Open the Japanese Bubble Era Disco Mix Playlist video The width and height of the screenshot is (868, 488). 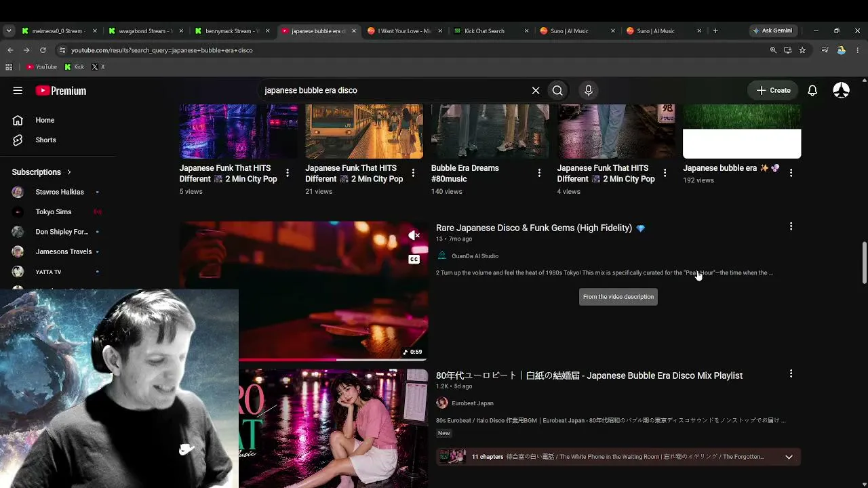tap(589, 375)
